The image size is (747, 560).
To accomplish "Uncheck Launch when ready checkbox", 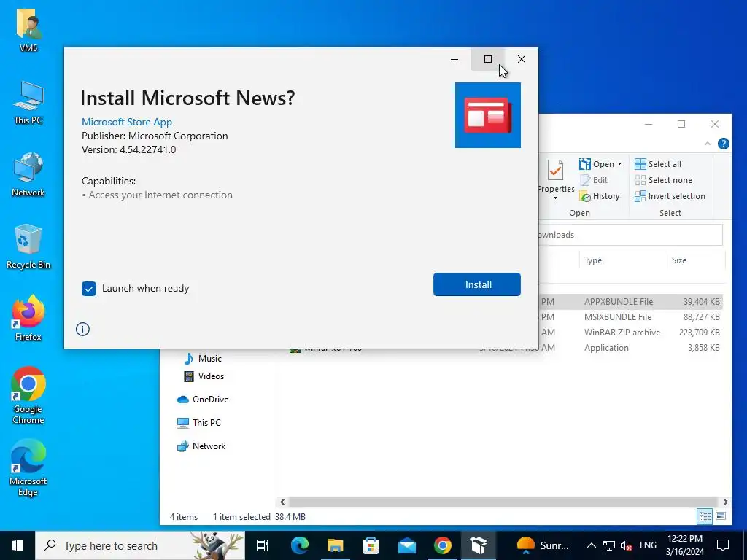I will click(88, 289).
